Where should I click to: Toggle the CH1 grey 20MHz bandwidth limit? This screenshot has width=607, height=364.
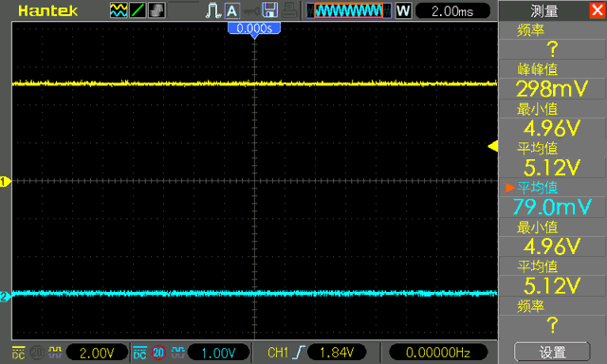(x=37, y=353)
